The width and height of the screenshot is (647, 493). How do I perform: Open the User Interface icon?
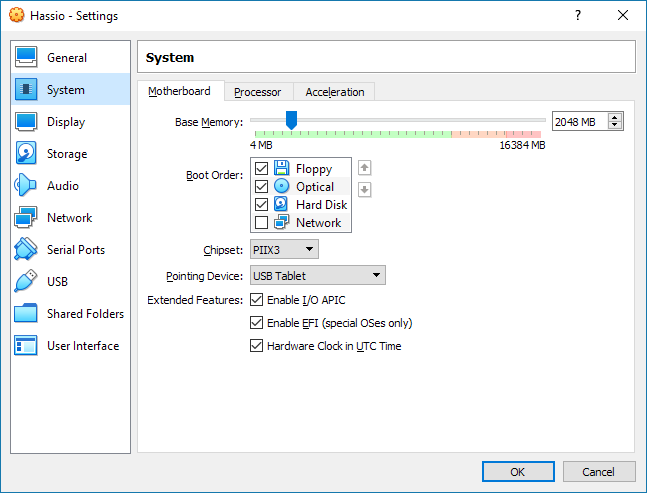tap(26, 346)
